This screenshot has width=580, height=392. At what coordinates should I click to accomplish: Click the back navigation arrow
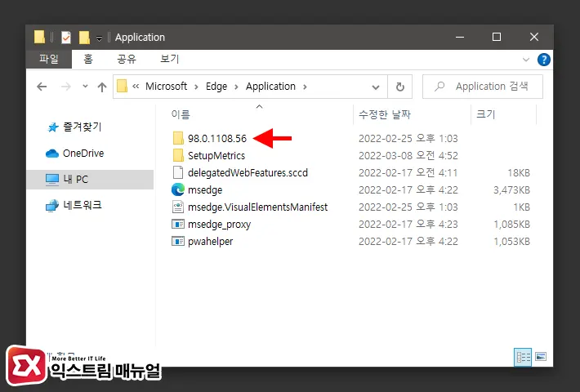click(42, 87)
